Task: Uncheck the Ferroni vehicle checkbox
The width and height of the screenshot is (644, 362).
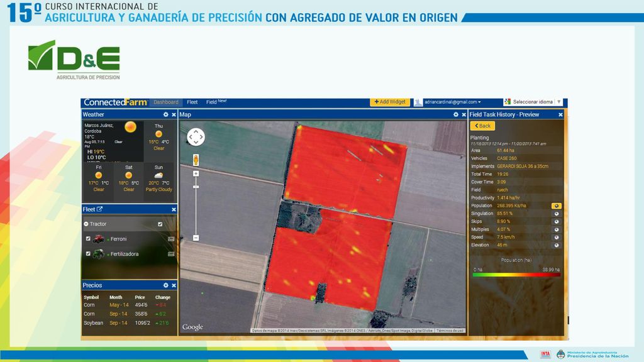Action: [88, 238]
